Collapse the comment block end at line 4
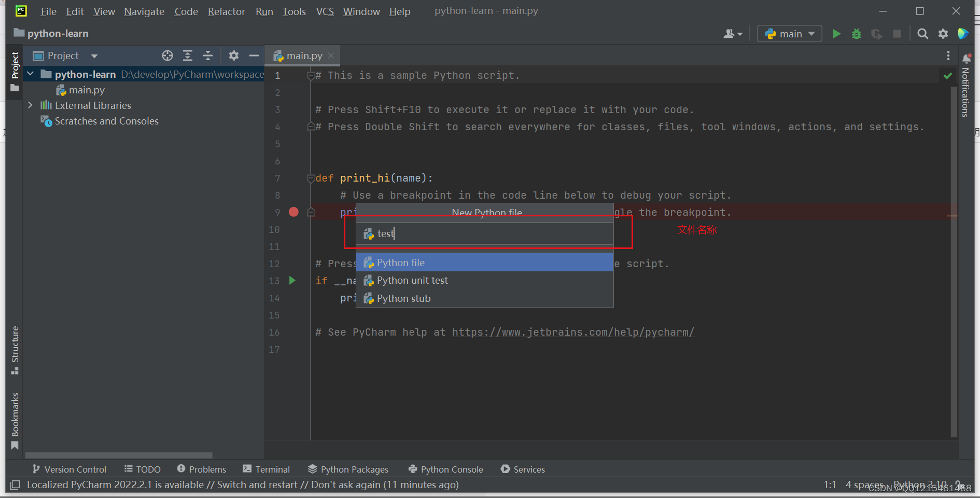This screenshot has height=498, width=980. click(311, 127)
